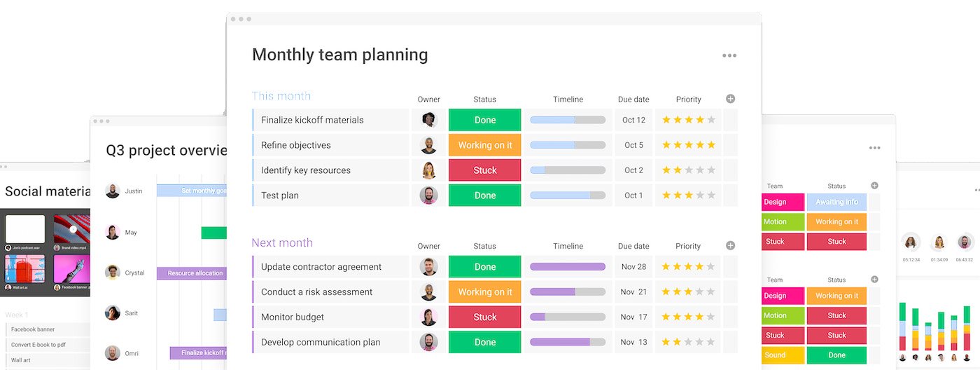980x370 pixels.
Task: Adjust the timeline bar for Conduct a risk assessment
Action: 568,292
